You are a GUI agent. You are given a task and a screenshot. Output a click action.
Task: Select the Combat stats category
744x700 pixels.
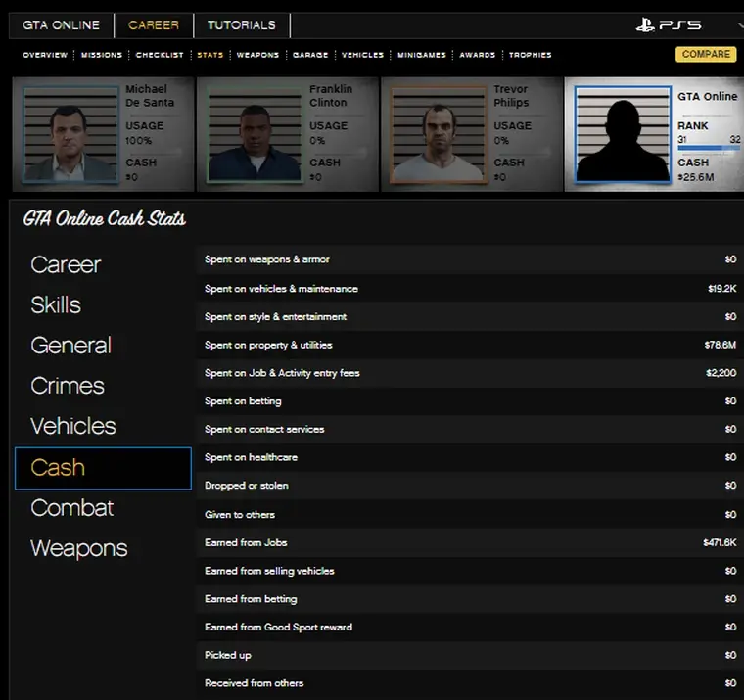(x=72, y=508)
